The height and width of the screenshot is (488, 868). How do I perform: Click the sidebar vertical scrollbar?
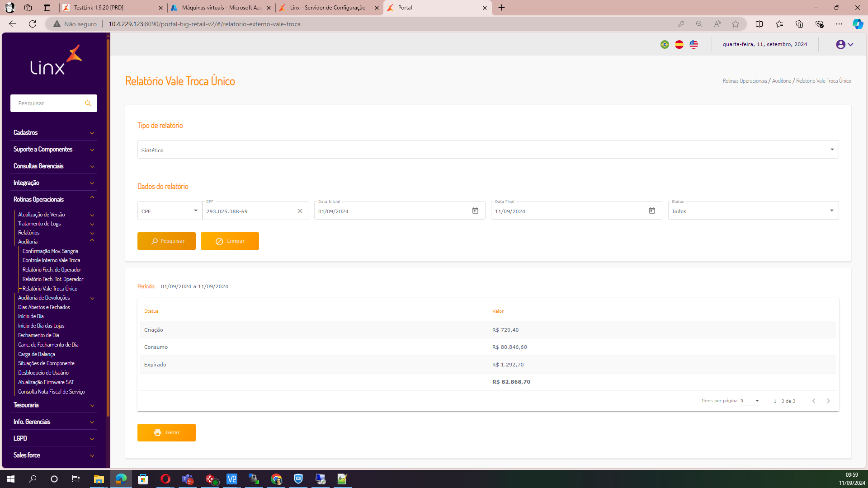(x=108, y=228)
